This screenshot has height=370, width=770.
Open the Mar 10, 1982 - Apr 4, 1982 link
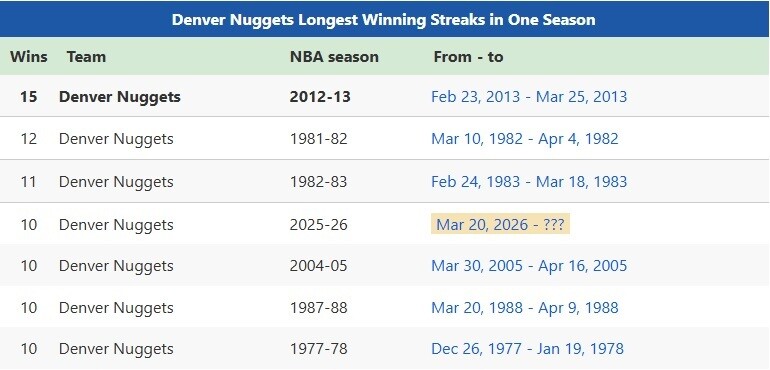(524, 139)
